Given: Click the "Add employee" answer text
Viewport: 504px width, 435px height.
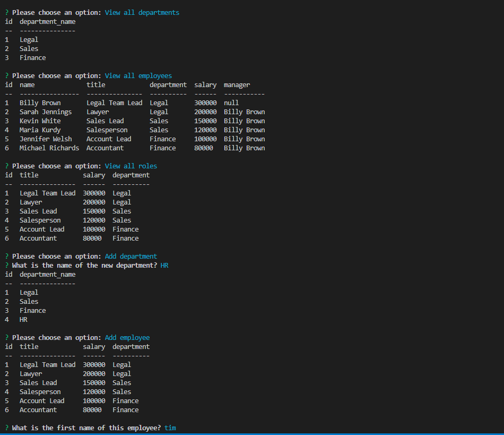Looking at the screenshot, I should [x=127, y=337].
